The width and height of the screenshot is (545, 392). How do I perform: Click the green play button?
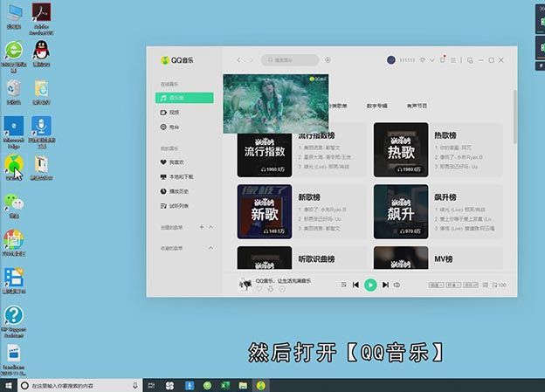370,285
